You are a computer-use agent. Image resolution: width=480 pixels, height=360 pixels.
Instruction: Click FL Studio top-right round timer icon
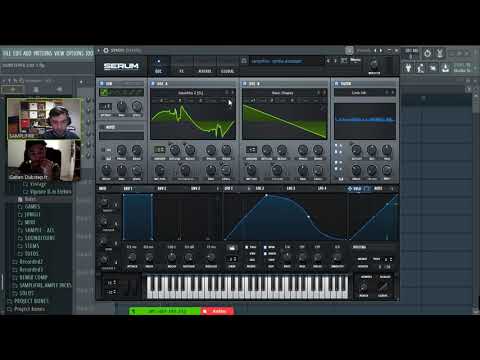[x=427, y=53]
